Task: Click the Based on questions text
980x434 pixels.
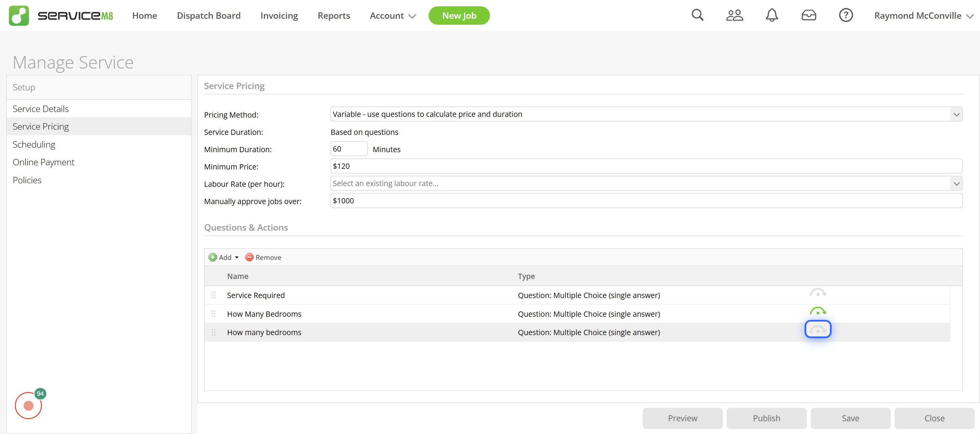Action: (364, 132)
